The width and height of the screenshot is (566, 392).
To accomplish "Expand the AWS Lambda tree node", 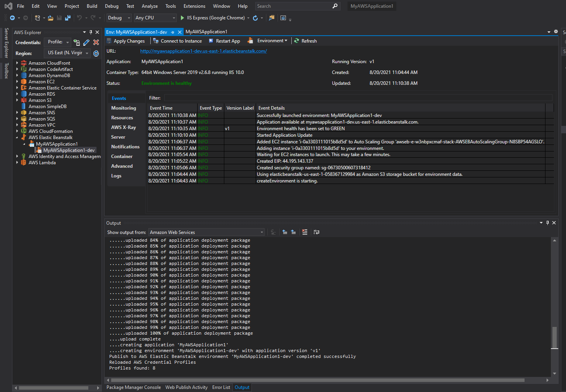I will pyautogui.click(x=17, y=163).
